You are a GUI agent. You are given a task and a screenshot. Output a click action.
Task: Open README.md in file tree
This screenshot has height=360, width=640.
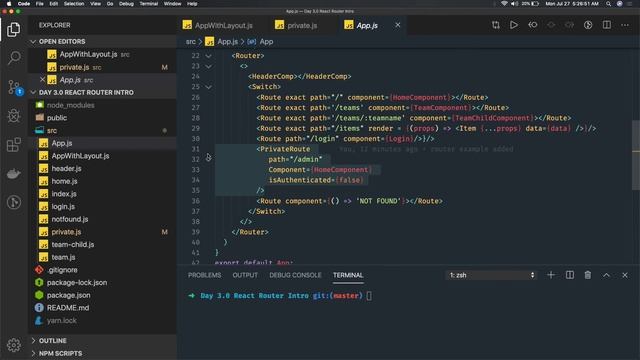[x=68, y=307]
